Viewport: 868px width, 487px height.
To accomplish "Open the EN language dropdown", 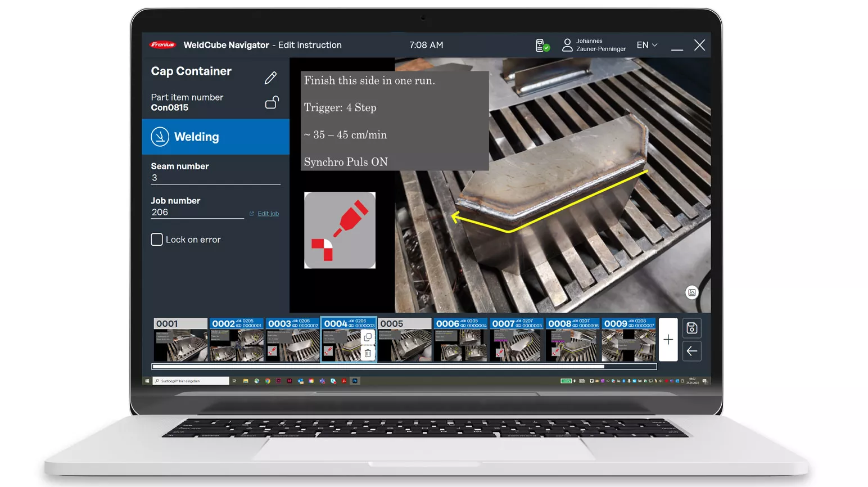I will (x=646, y=45).
